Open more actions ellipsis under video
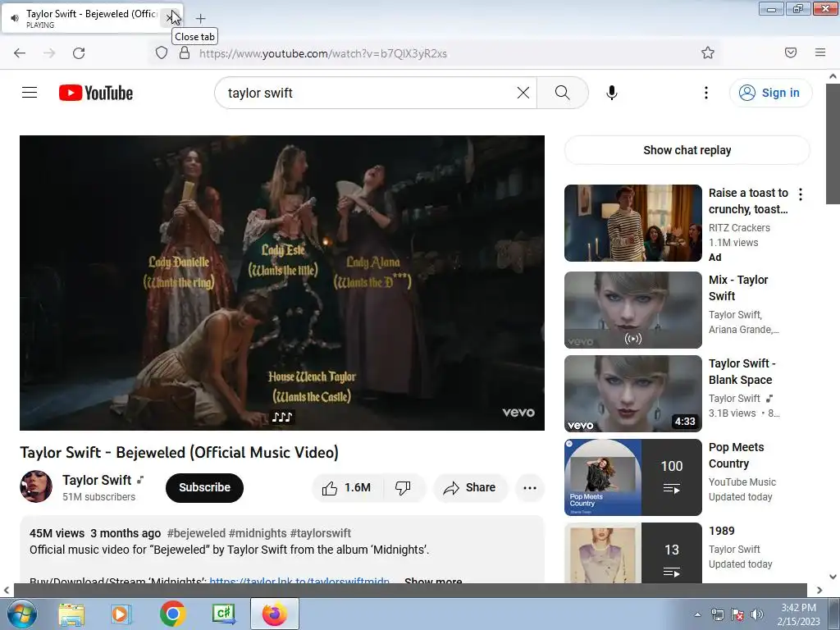The image size is (840, 630). click(530, 487)
